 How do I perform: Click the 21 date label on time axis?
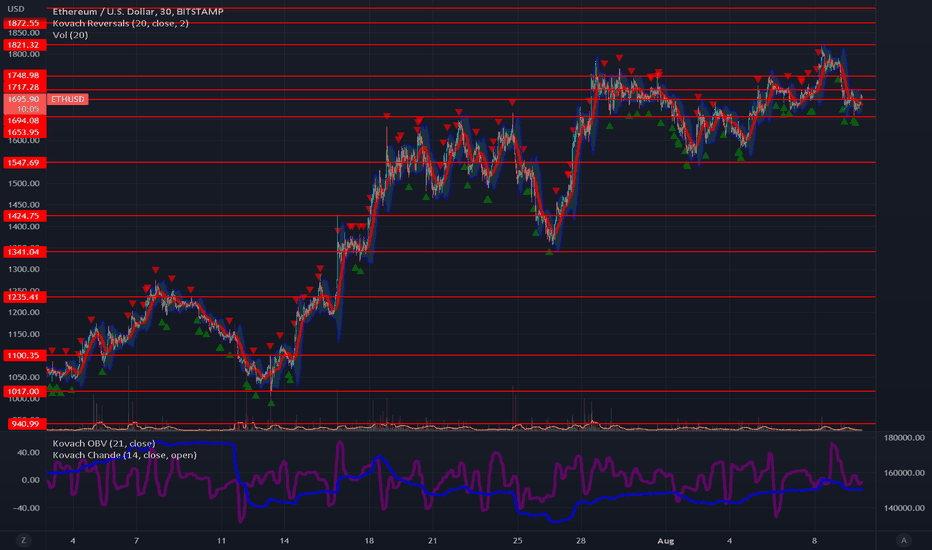[432, 540]
